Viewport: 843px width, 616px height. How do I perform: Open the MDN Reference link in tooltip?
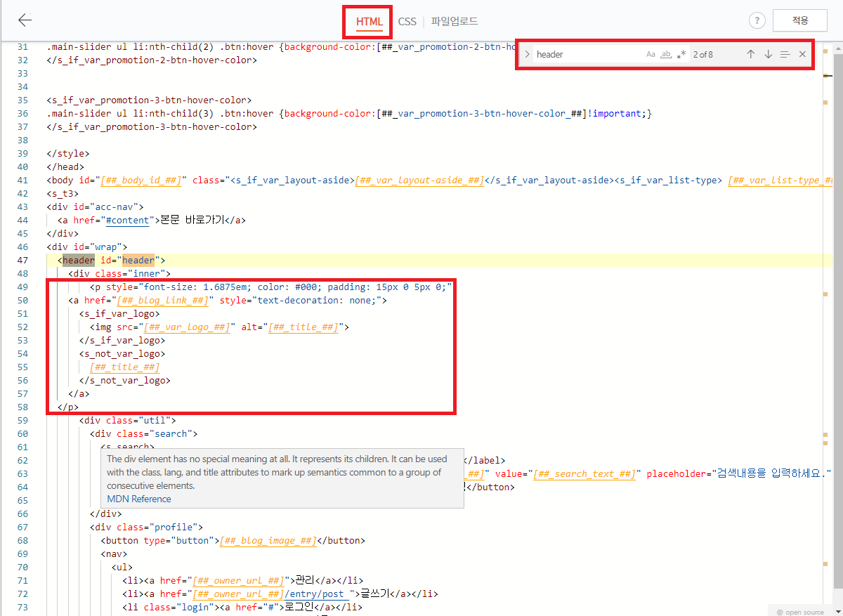[x=139, y=499]
